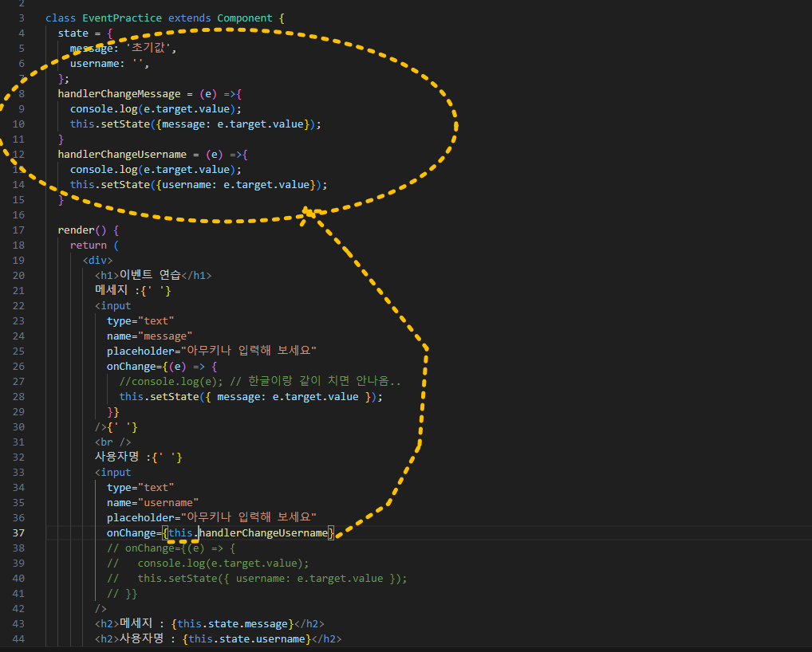The height and width of the screenshot is (652, 812).
Task: Click type="text" attribute on line 23
Action: coord(140,321)
